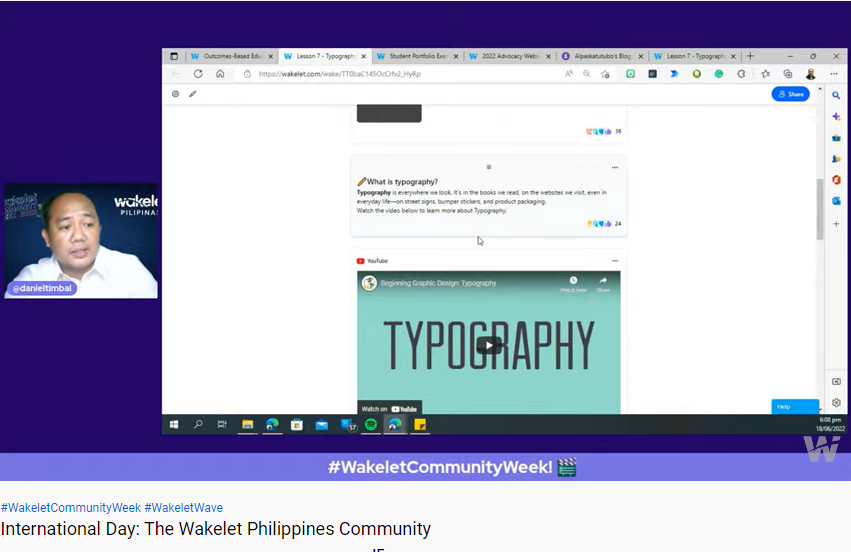
Task: Open Spotify from the taskbar
Action: point(371,424)
